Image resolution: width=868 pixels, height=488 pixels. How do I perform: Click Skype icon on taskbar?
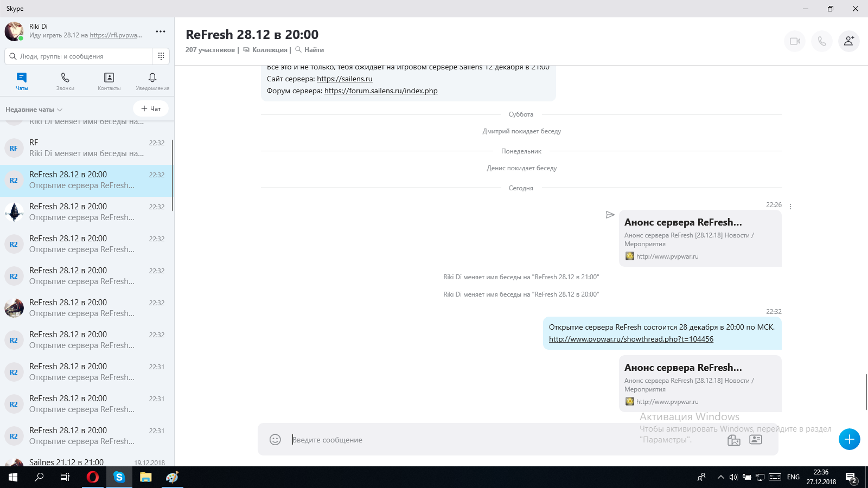(119, 477)
